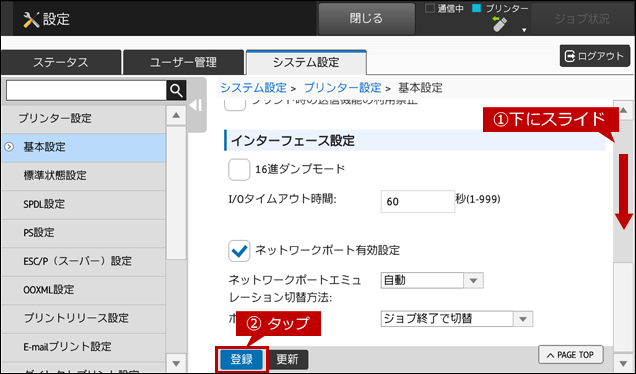This screenshot has width=636, height=374.
Task: Select 基本設定 in the sidebar
Action: click(x=83, y=147)
